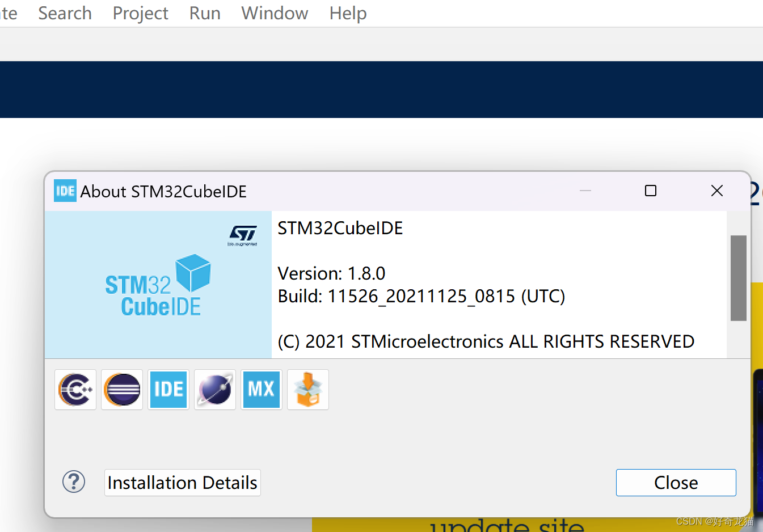Open the Search menu

tap(64, 13)
